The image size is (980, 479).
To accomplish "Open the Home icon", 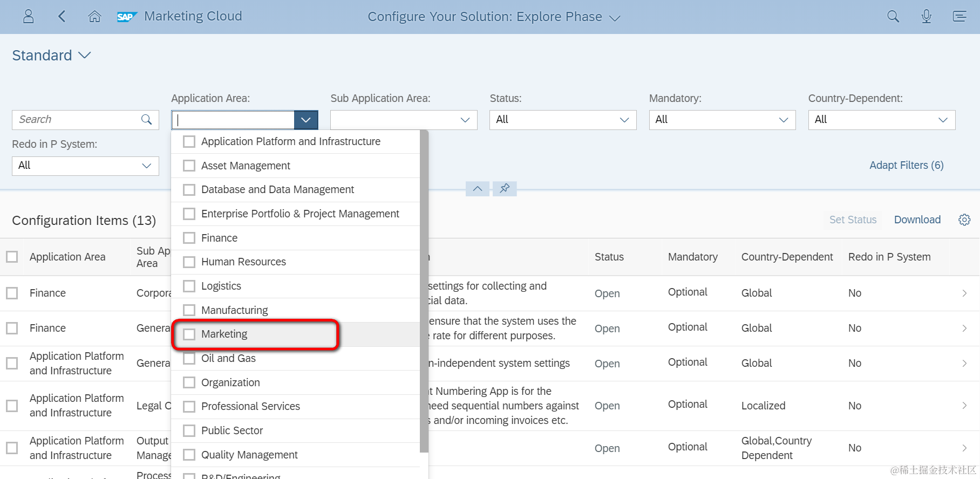I will point(94,17).
